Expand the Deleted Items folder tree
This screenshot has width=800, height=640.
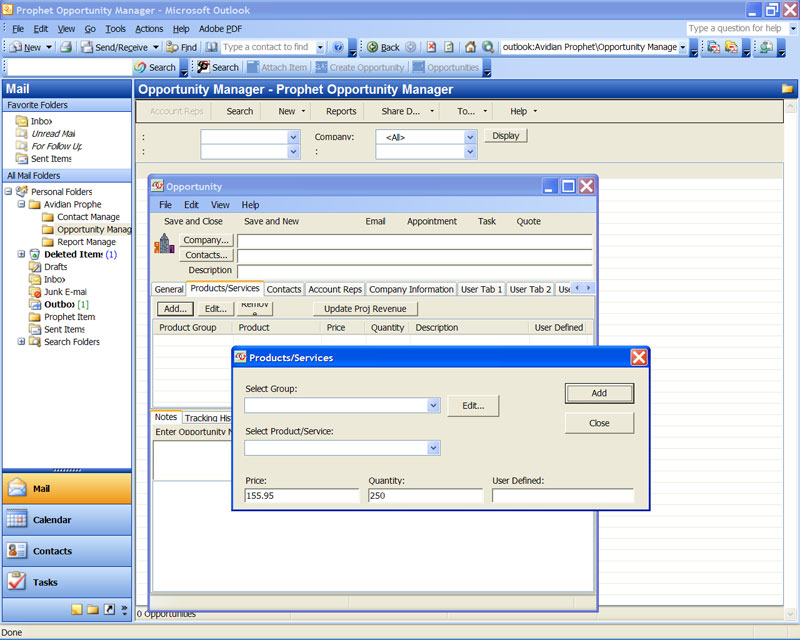(x=21, y=254)
